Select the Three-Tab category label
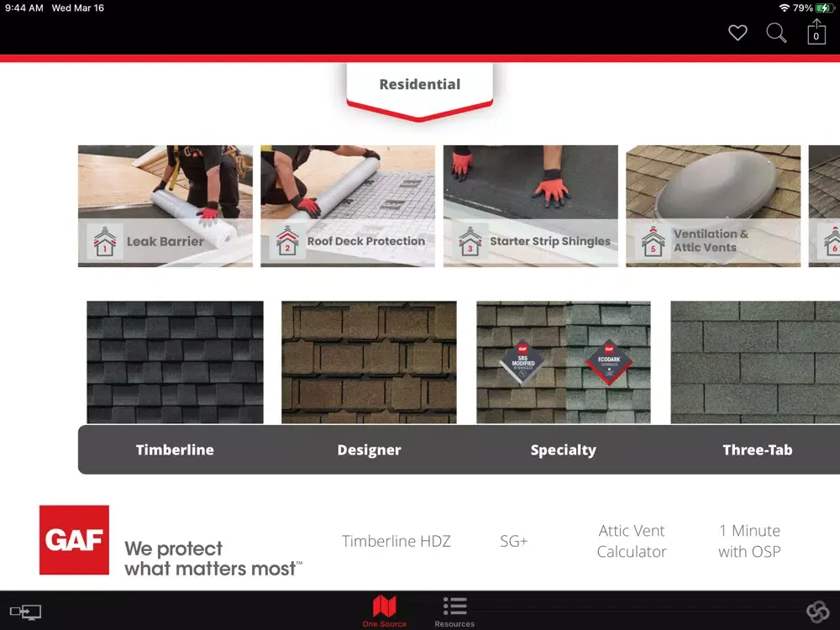Viewport: 840px width, 630px height. pyautogui.click(x=758, y=450)
